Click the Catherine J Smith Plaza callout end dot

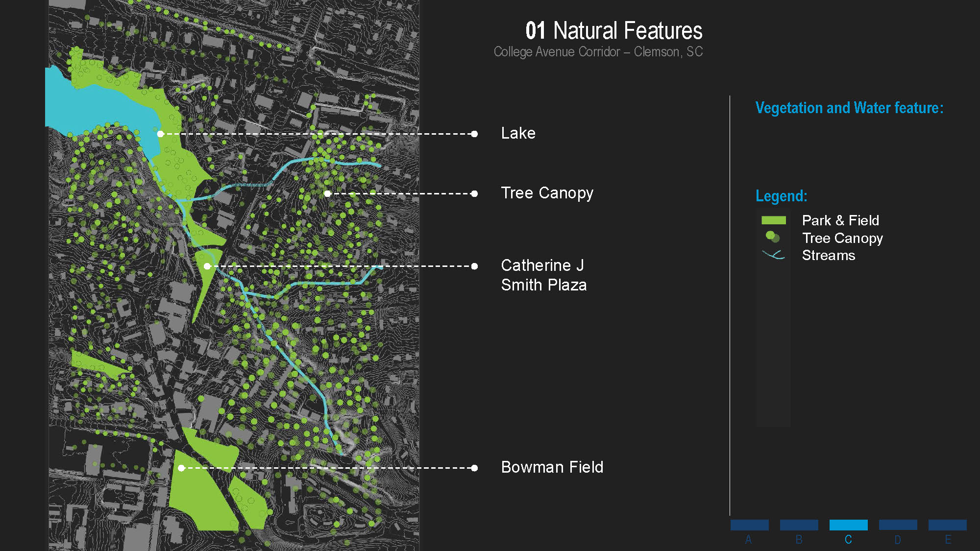(x=474, y=266)
